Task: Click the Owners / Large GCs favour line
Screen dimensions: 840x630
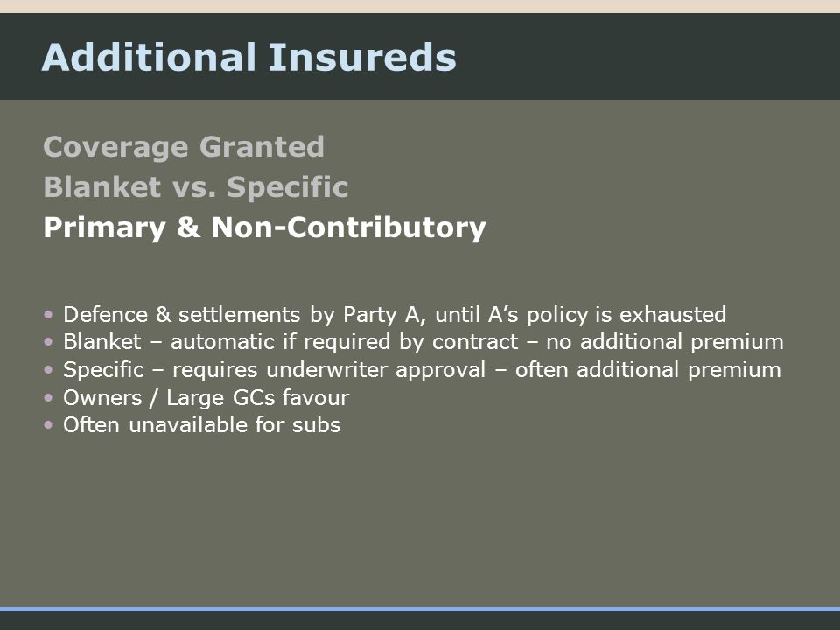Action: coord(206,398)
